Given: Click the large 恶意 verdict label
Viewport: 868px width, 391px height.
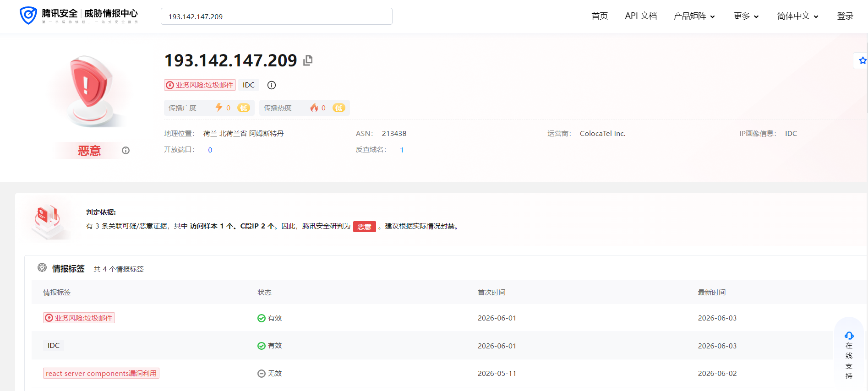Looking at the screenshot, I should point(89,151).
